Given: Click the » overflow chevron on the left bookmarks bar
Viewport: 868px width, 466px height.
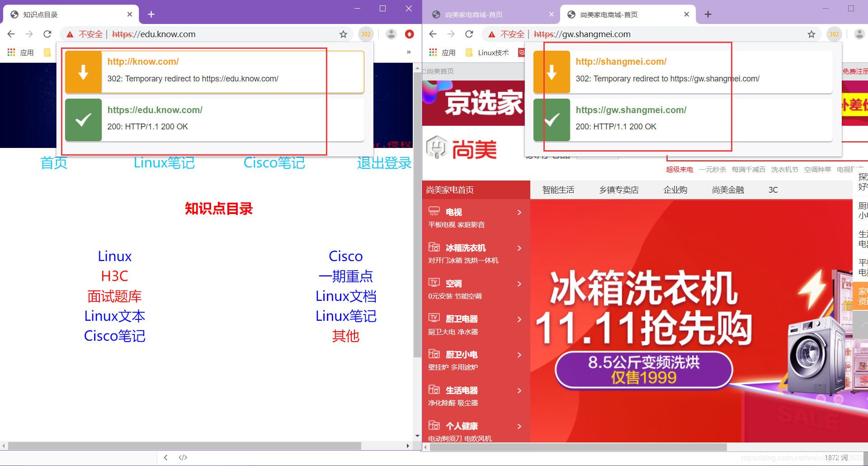Looking at the screenshot, I should pyautogui.click(x=408, y=52).
